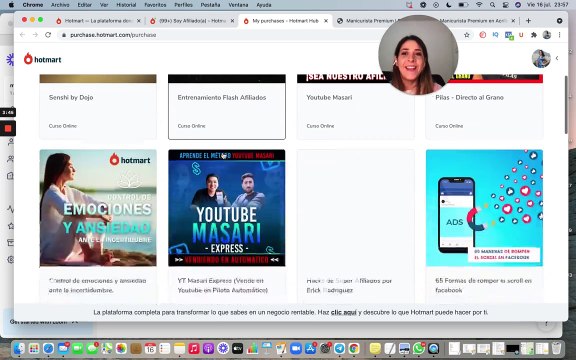Open the Youtube Masari course card
This screenshot has width=576, height=360.
(x=356, y=107)
